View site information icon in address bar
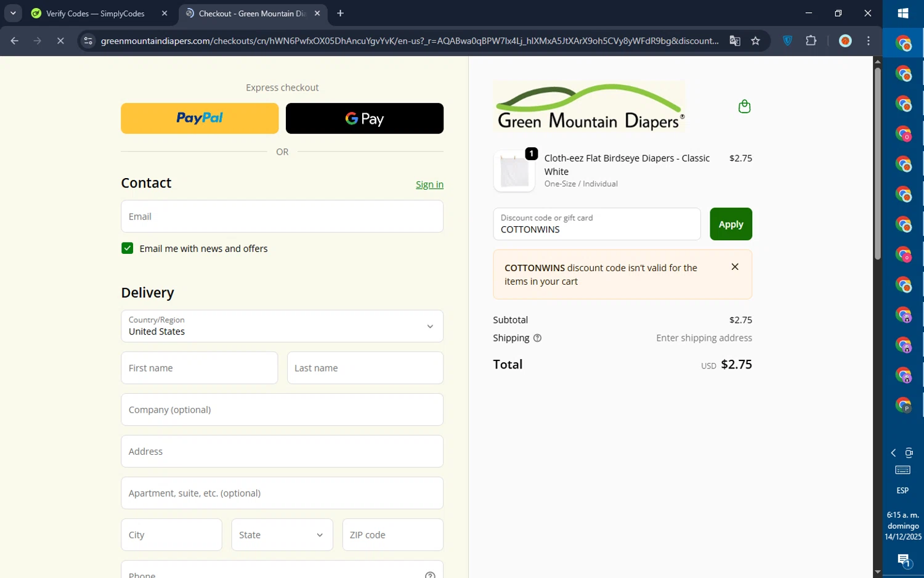Image resolution: width=924 pixels, height=578 pixels. pos(88,41)
